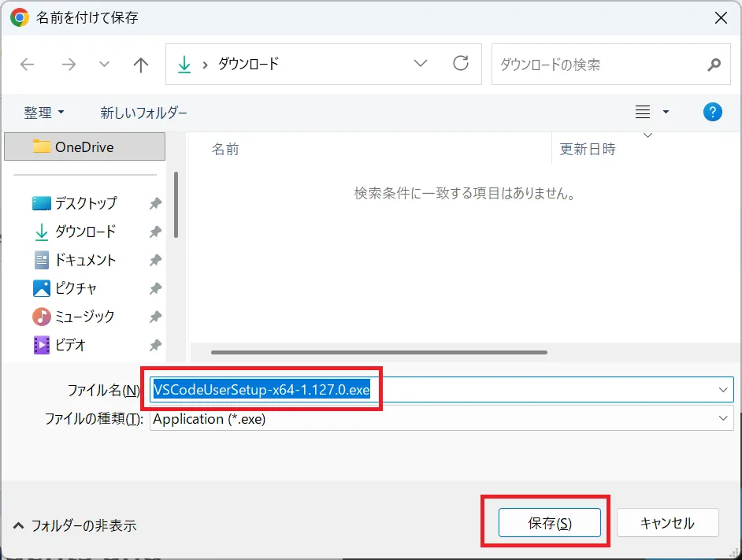
Task: Close the 名前を付けて保存 dialog
Action: [x=721, y=17]
